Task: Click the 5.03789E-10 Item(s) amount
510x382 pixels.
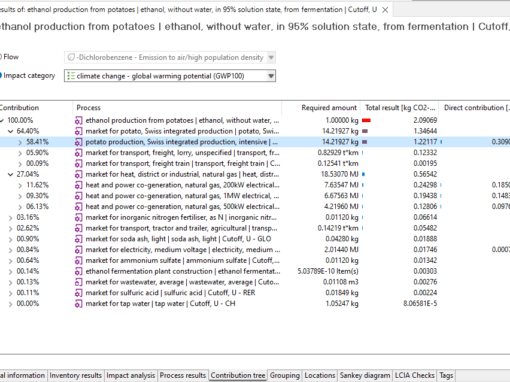Action: click(328, 271)
